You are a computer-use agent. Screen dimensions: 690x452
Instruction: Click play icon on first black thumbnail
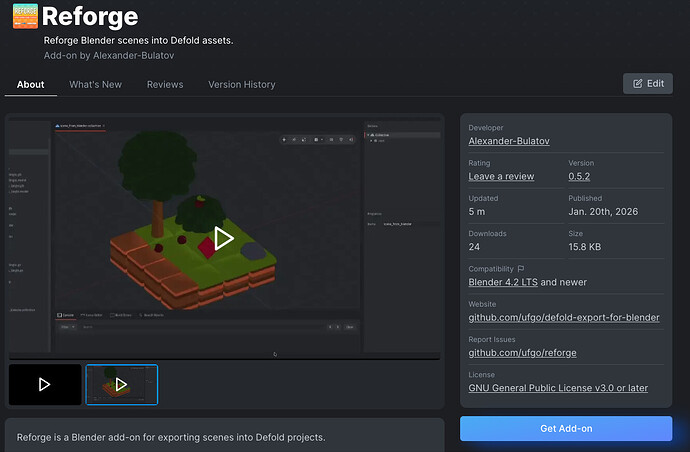click(44, 384)
